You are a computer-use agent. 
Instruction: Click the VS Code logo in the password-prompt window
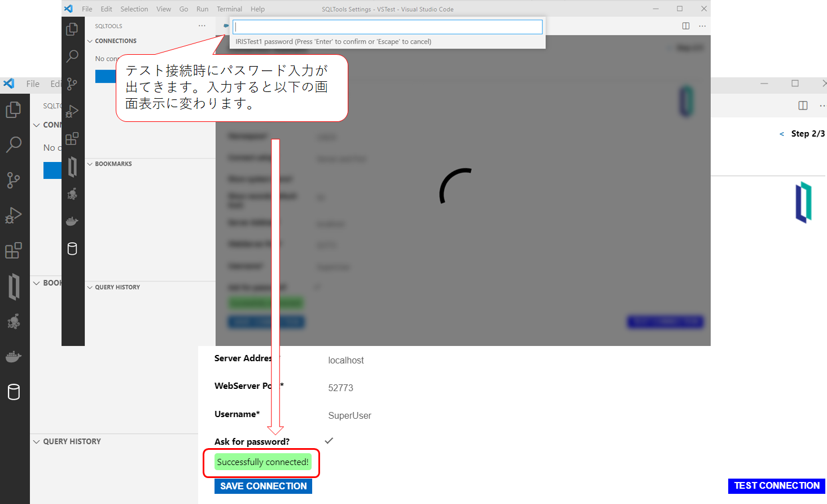tap(68, 9)
